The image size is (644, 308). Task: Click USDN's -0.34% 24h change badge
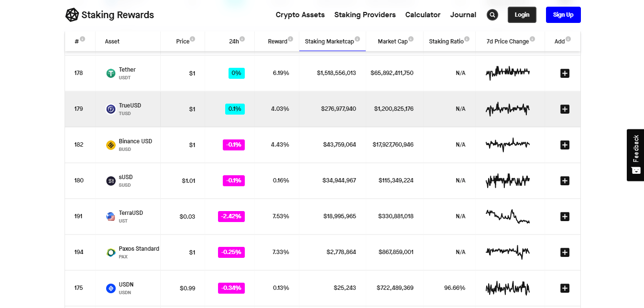(231, 288)
